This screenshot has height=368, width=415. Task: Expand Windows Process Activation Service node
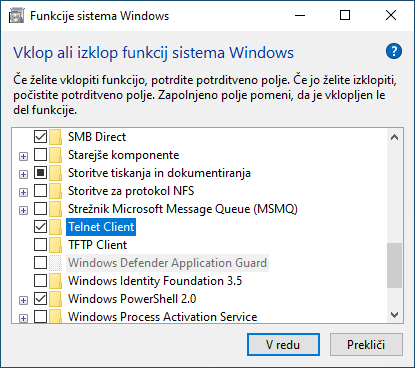(x=23, y=318)
